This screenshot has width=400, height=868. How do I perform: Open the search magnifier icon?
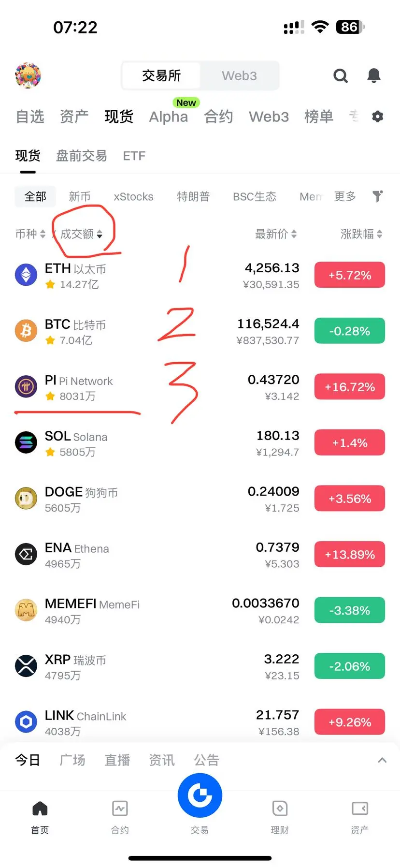pyautogui.click(x=341, y=76)
